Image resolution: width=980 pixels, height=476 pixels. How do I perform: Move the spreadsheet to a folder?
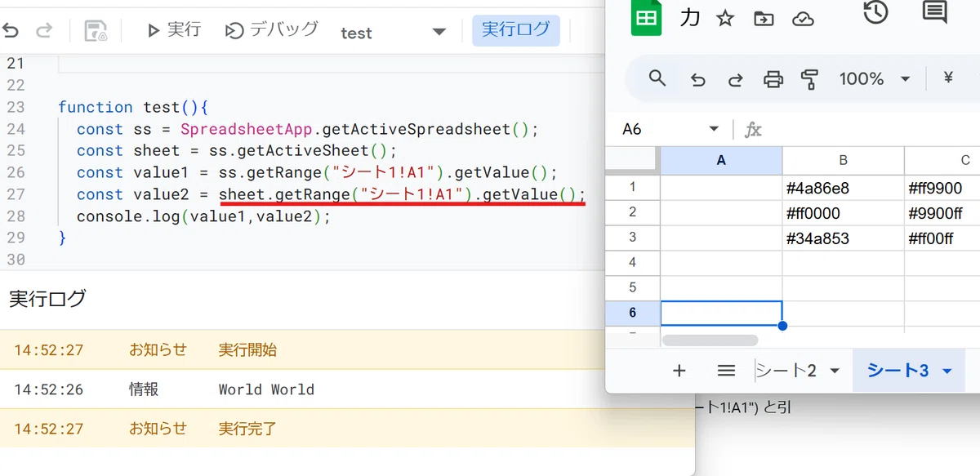point(764,19)
